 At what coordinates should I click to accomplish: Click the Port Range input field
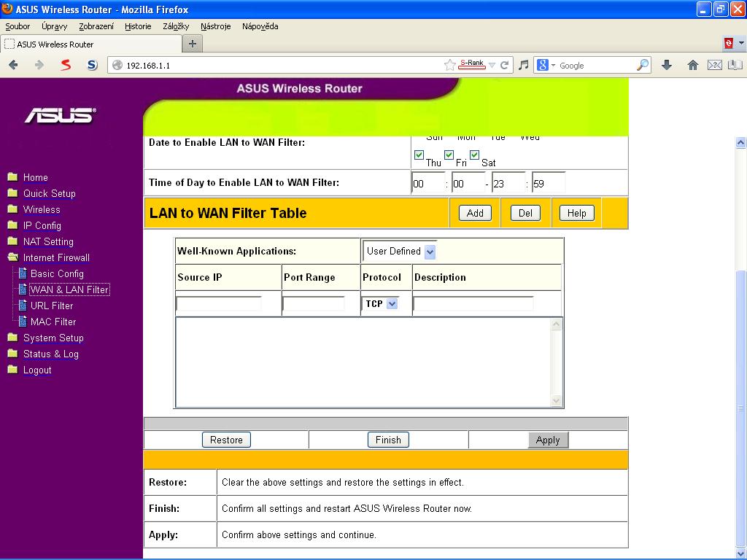314,303
